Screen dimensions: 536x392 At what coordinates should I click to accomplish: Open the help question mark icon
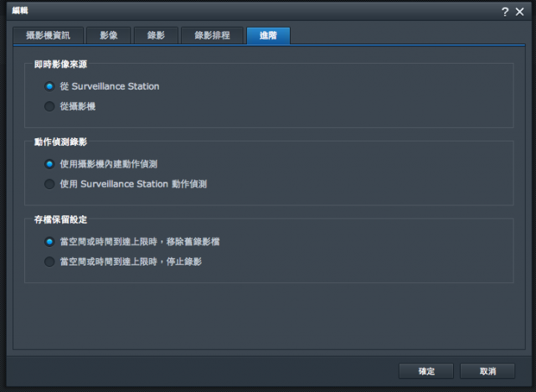pyautogui.click(x=504, y=11)
